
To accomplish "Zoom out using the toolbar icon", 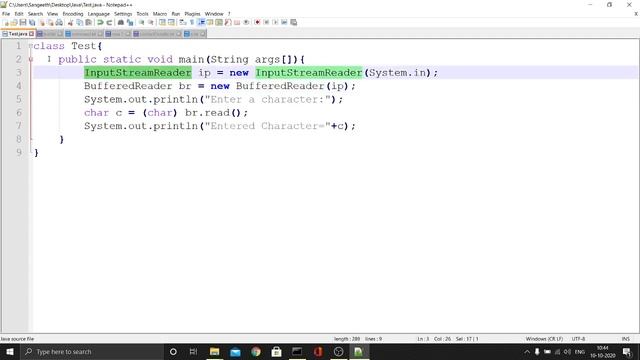I will point(151,22).
